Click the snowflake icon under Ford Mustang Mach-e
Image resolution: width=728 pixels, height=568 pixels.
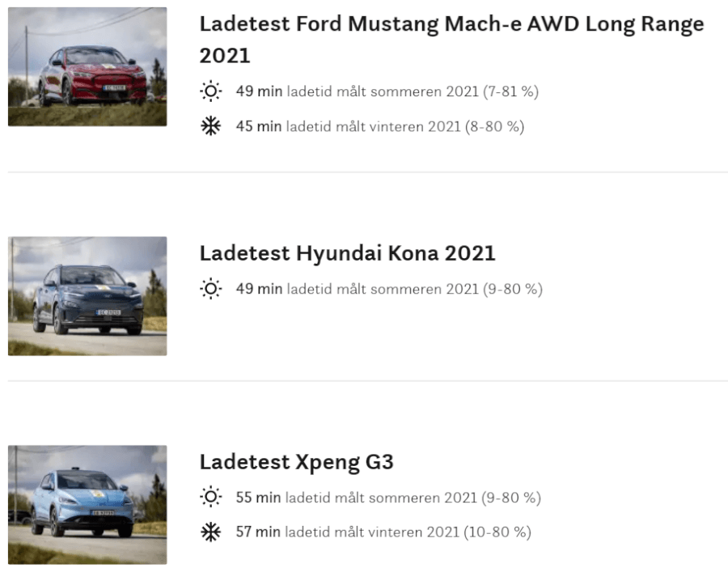pyautogui.click(x=210, y=127)
